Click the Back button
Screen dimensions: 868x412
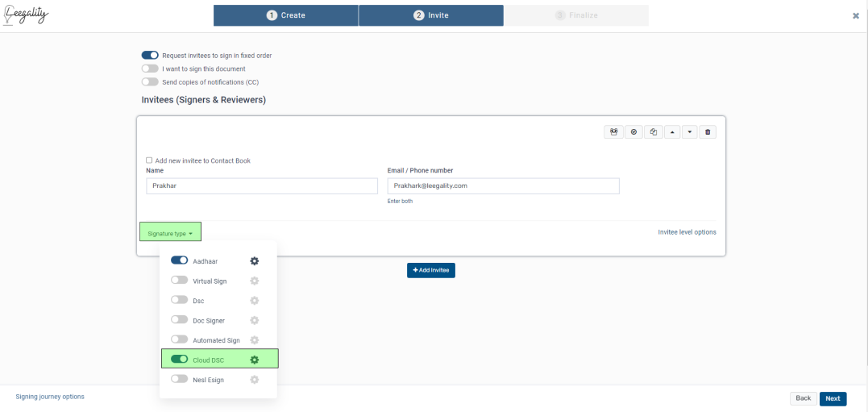pyautogui.click(x=804, y=398)
